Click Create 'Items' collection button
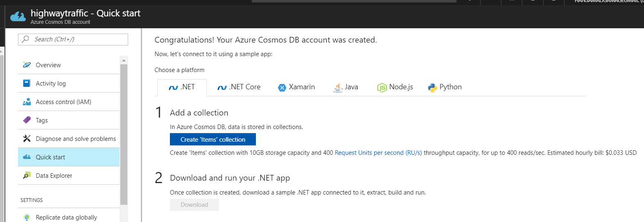This screenshot has height=222, width=644. pyautogui.click(x=213, y=139)
